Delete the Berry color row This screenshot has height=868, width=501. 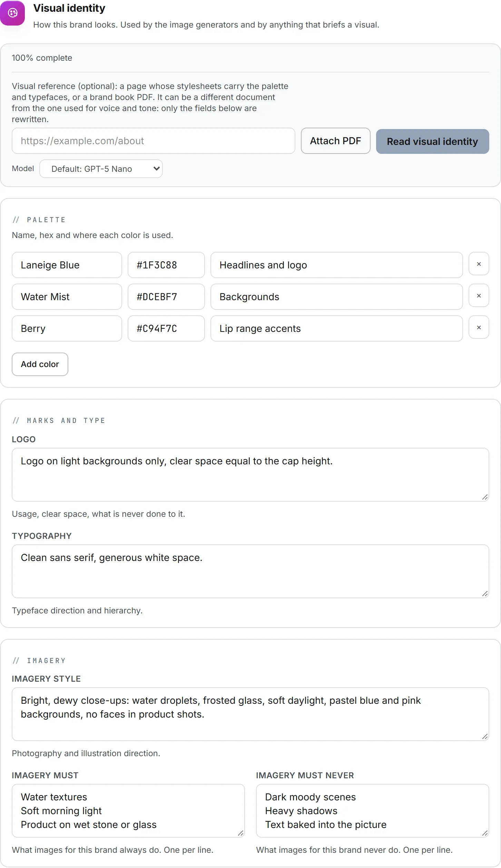(x=479, y=327)
